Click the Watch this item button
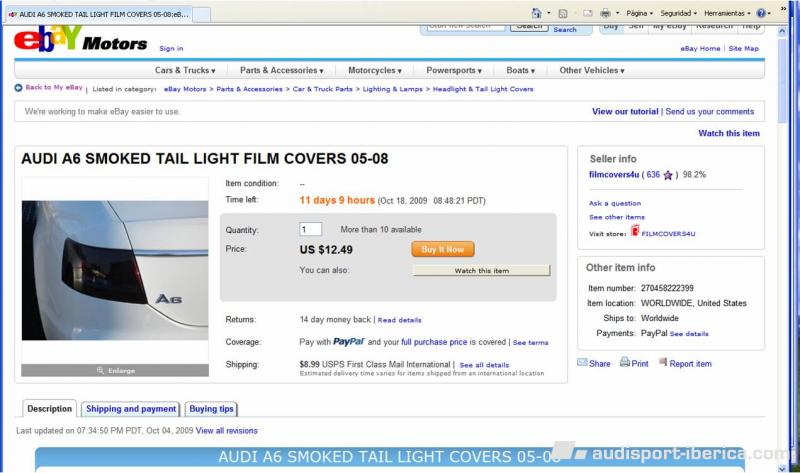 (x=482, y=270)
